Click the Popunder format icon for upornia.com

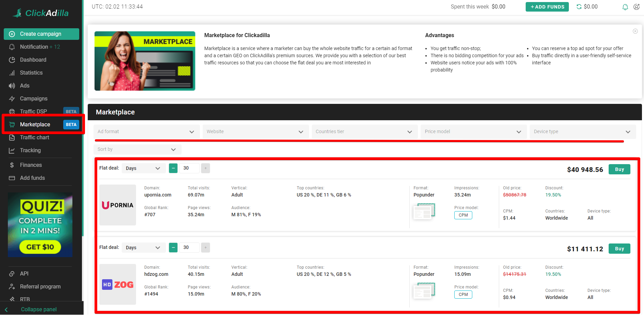tap(424, 211)
